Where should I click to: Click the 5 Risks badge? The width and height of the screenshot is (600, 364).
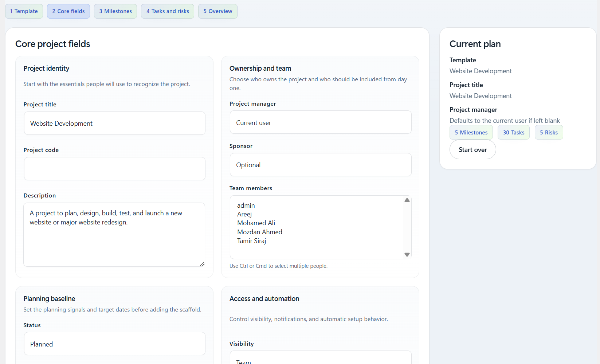[x=549, y=133]
